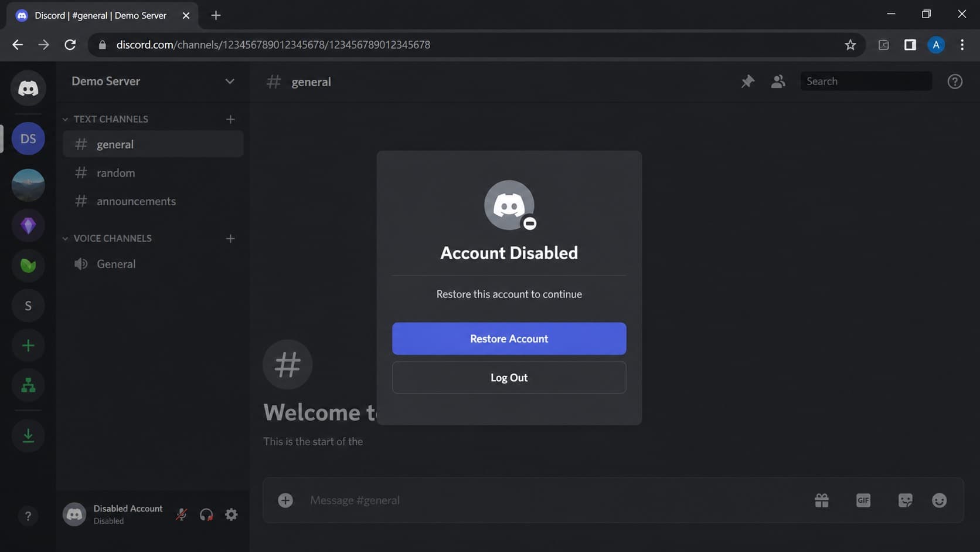Open the browser three-dot menu
Screen dimensions: 980x552
click(962, 45)
